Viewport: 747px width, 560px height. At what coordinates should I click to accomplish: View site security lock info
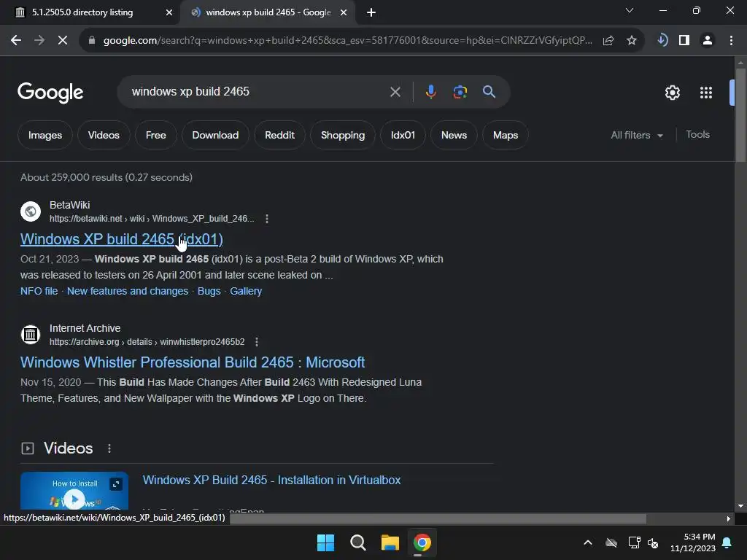point(92,41)
